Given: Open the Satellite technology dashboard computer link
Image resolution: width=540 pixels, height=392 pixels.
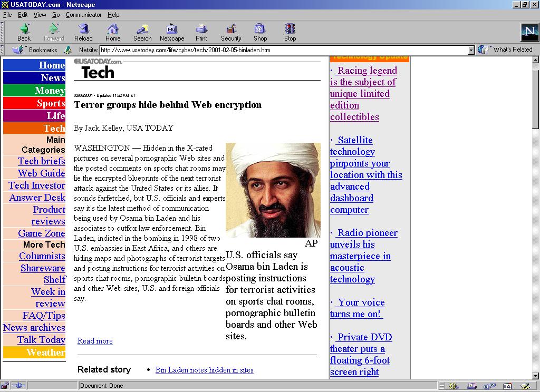Looking at the screenshot, I should (366, 175).
